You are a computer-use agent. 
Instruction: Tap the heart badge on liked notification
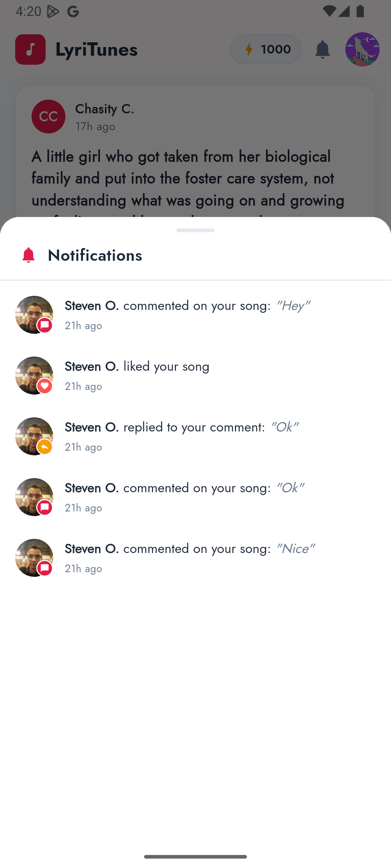(45, 386)
